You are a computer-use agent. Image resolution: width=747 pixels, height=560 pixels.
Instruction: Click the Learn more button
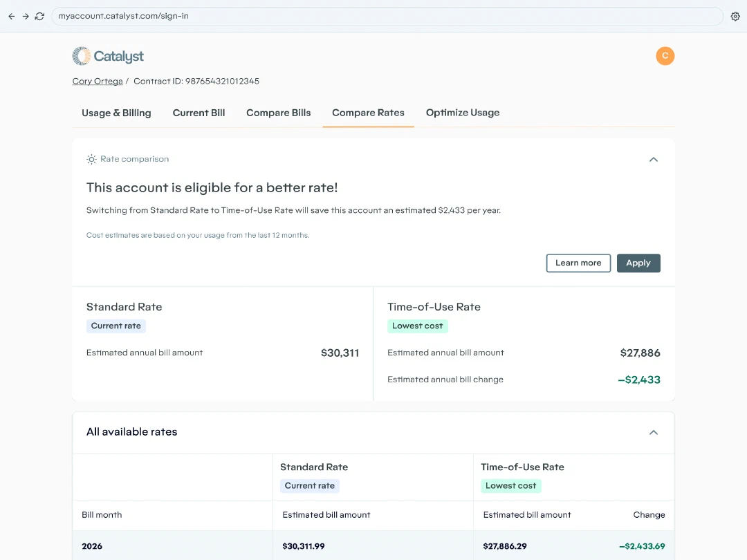tap(578, 263)
